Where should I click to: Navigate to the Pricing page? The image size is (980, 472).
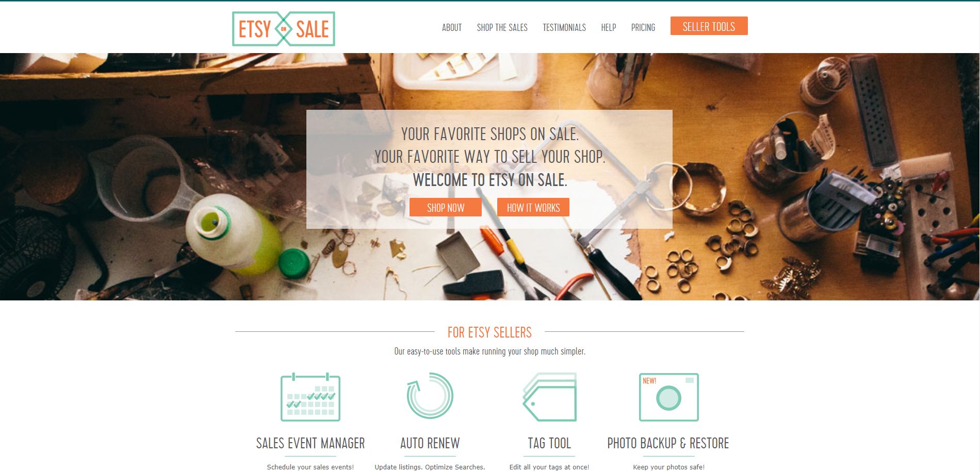pyautogui.click(x=643, y=27)
